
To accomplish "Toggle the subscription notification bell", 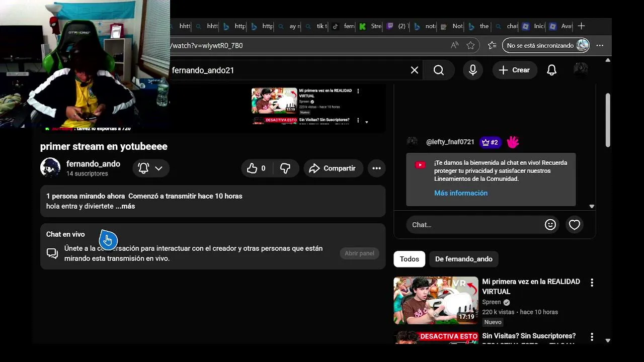I will (x=143, y=168).
